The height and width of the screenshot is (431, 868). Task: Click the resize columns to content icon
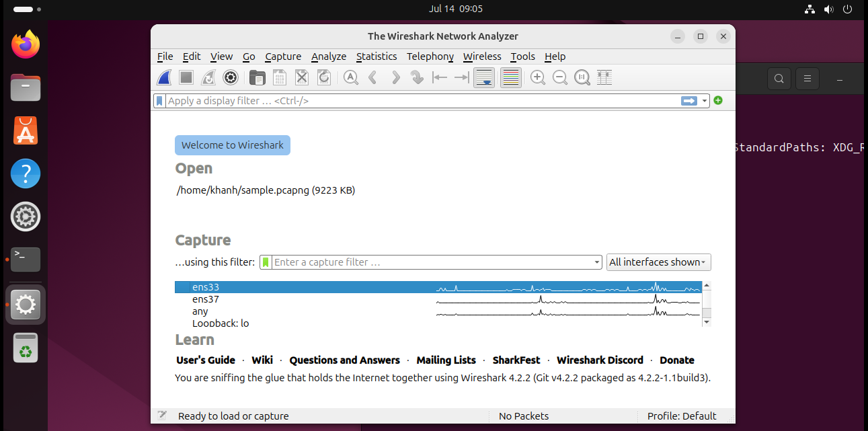pos(604,78)
